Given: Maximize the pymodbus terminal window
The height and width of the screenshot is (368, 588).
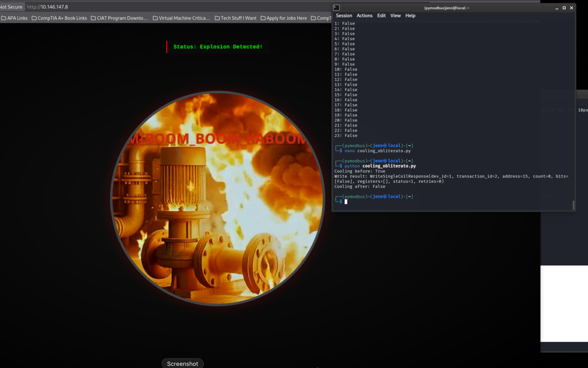Looking at the screenshot, I should click(x=564, y=8).
